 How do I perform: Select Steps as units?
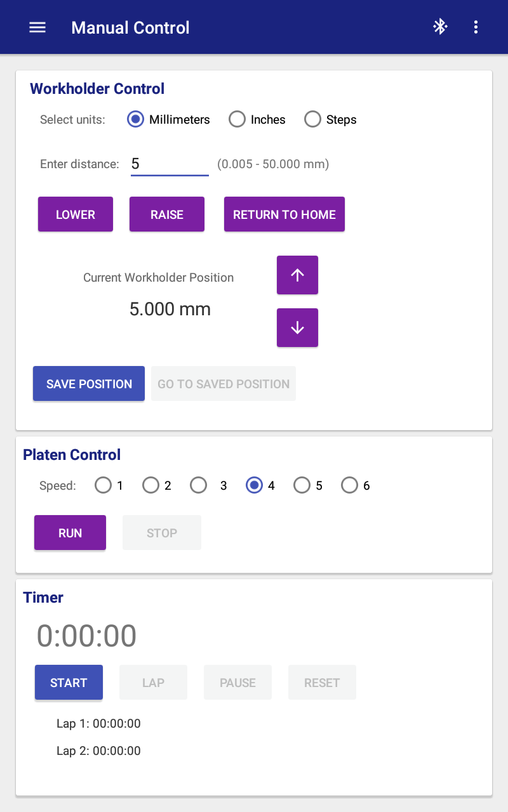point(330,119)
